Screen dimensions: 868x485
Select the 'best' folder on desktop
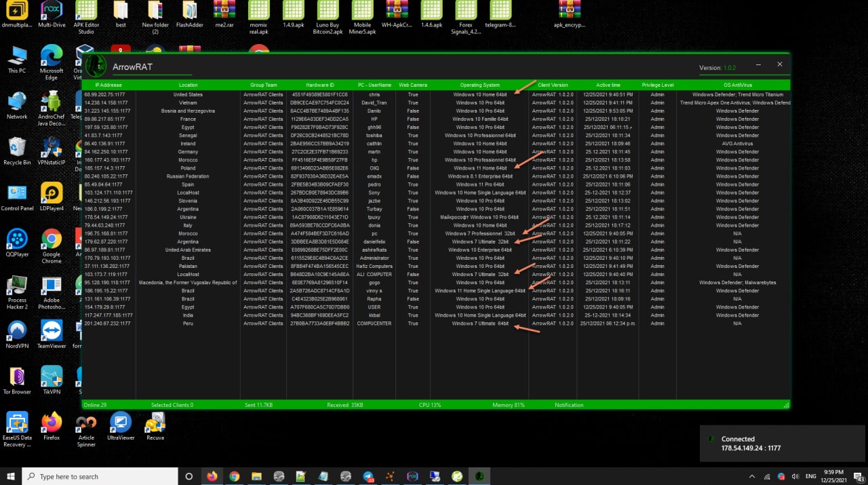click(x=121, y=14)
